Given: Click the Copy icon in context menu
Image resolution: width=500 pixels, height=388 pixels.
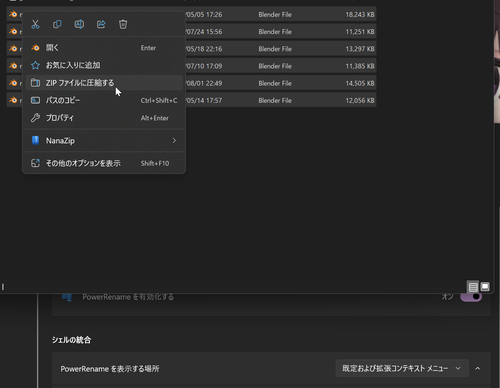Looking at the screenshot, I should pos(57,24).
